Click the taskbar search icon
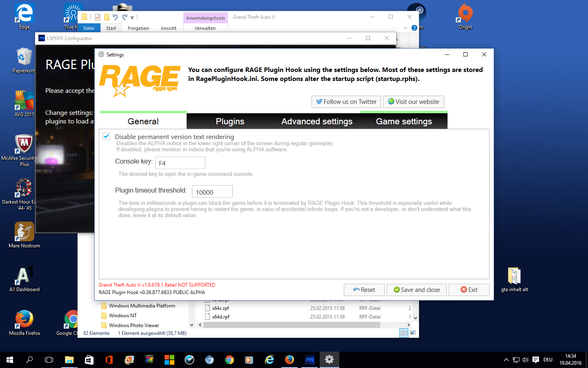 [29, 360]
